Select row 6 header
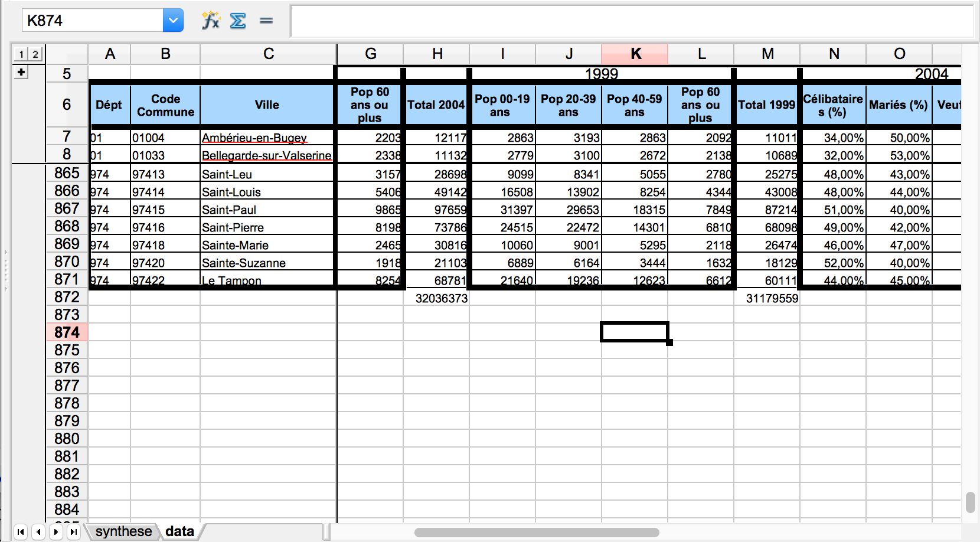980x542 pixels. [x=67, y=105]
